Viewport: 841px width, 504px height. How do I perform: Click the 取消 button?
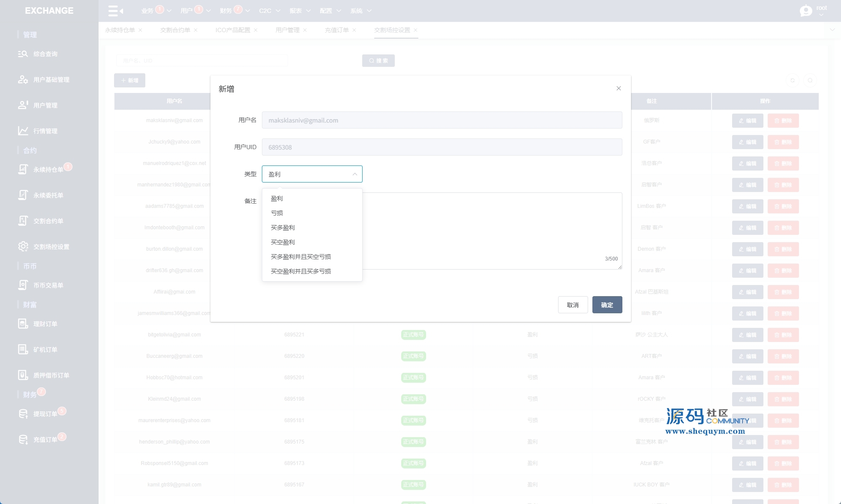[573, 305]
